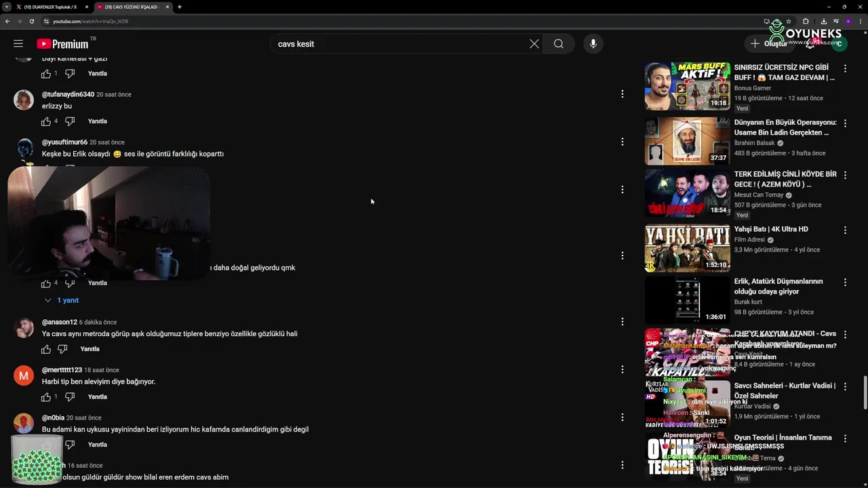Start voice search with the microphone
868x488 pixels.
click(x=593, y=44)
